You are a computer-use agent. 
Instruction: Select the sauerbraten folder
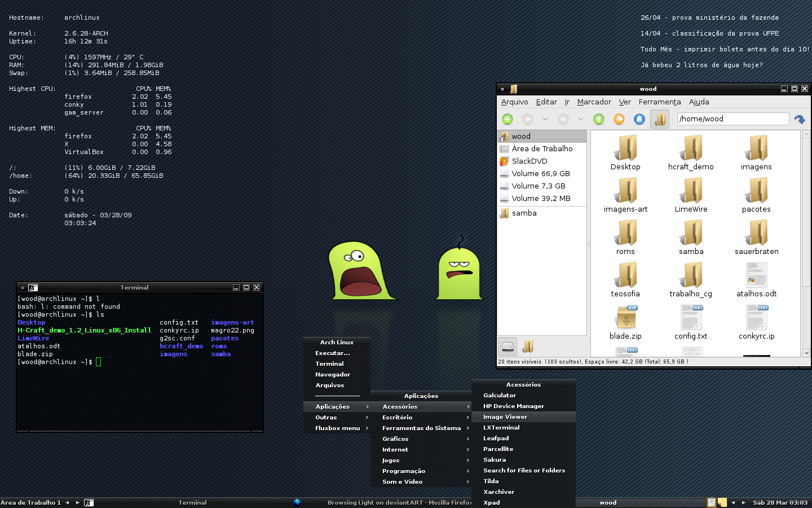[756, 238]
